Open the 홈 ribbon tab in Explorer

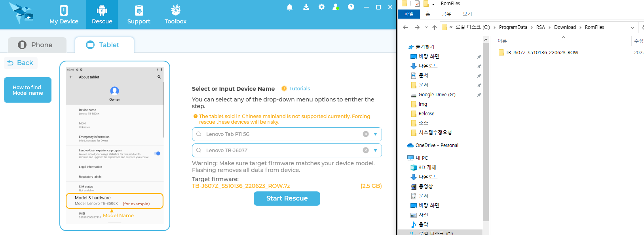(428, 14)
